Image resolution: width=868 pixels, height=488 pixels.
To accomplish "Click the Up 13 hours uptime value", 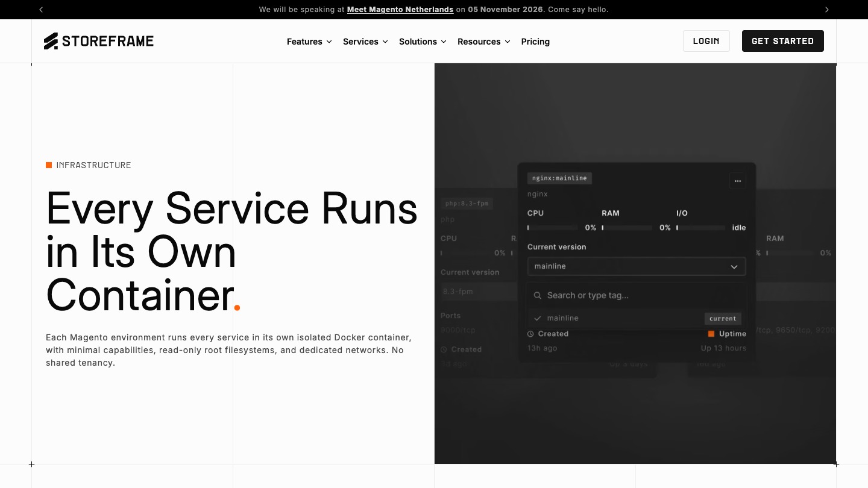I will coord(723,348).
